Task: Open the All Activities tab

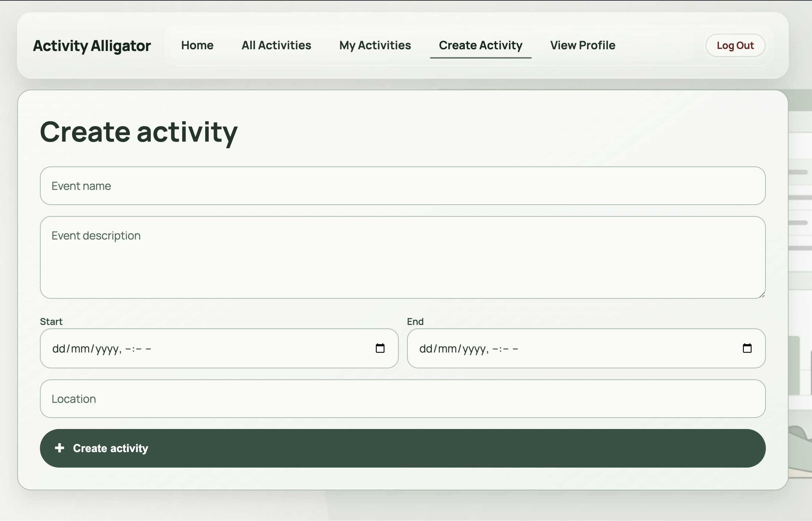Action: tap(276, 45)
